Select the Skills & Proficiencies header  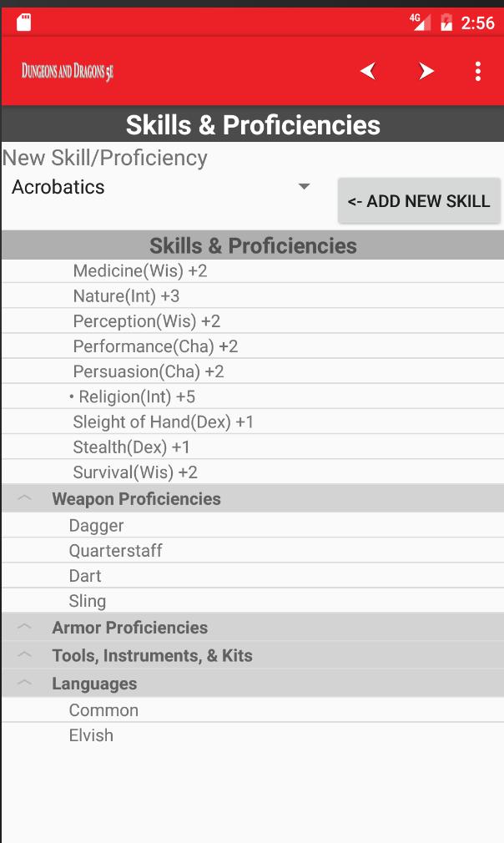click(252, 245)
